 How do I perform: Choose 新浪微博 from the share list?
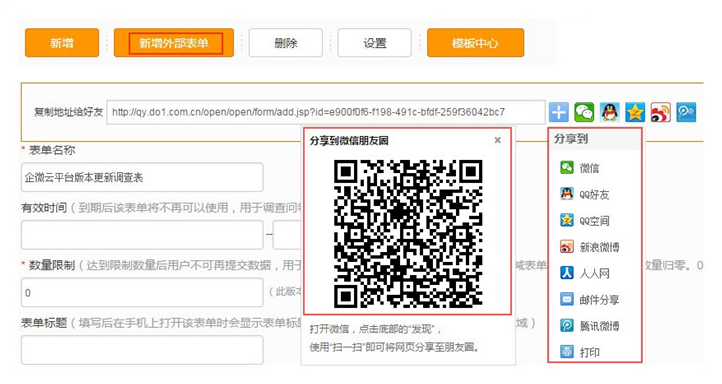click(x=589, y=247)
